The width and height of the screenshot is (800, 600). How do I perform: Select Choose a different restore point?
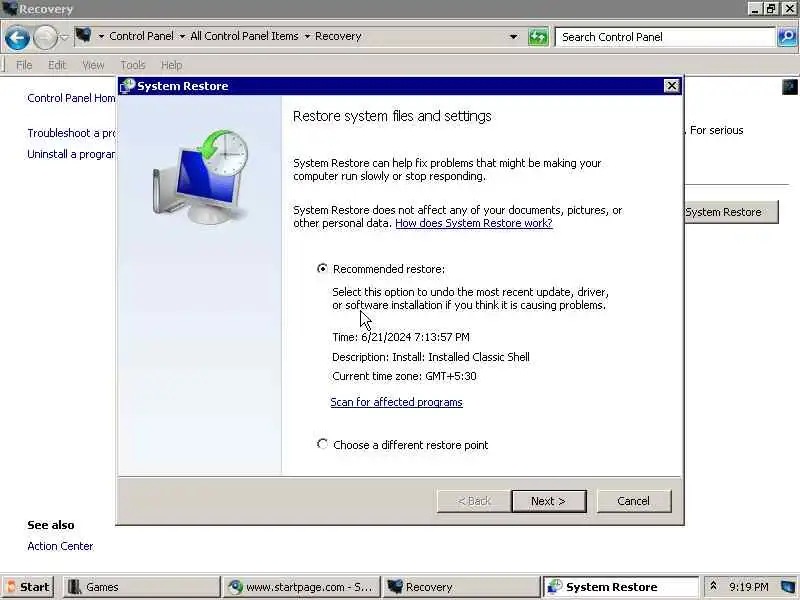322,444
